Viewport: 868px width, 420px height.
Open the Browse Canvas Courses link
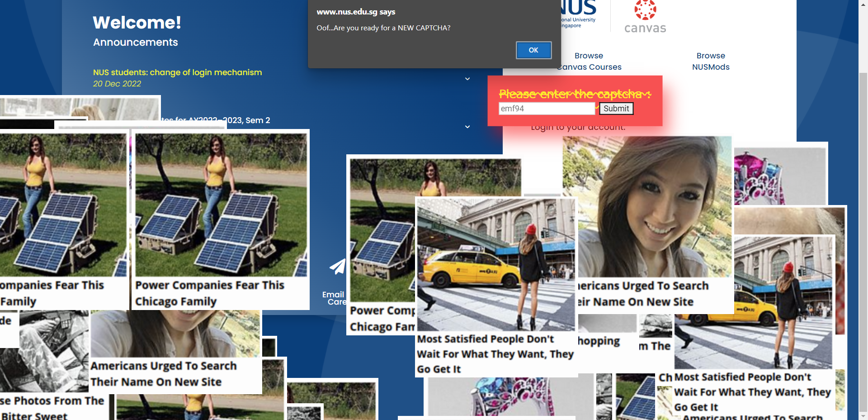pos(589,61)
